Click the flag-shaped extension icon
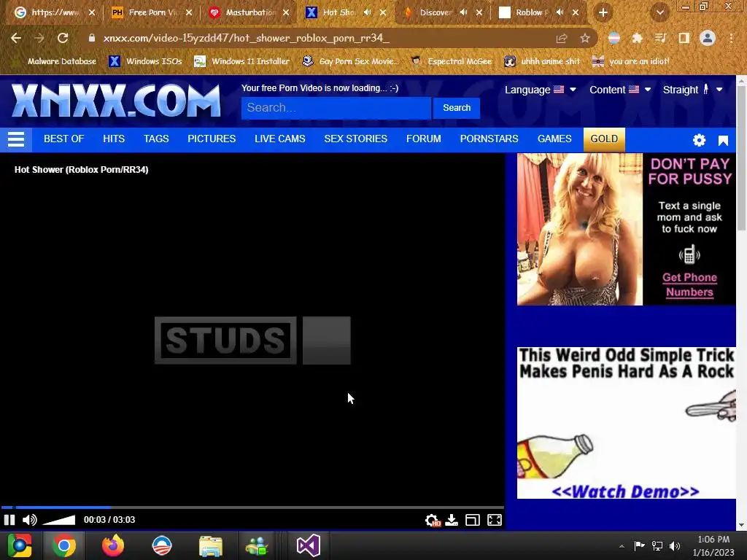747x560 pixels. (614, 39)
